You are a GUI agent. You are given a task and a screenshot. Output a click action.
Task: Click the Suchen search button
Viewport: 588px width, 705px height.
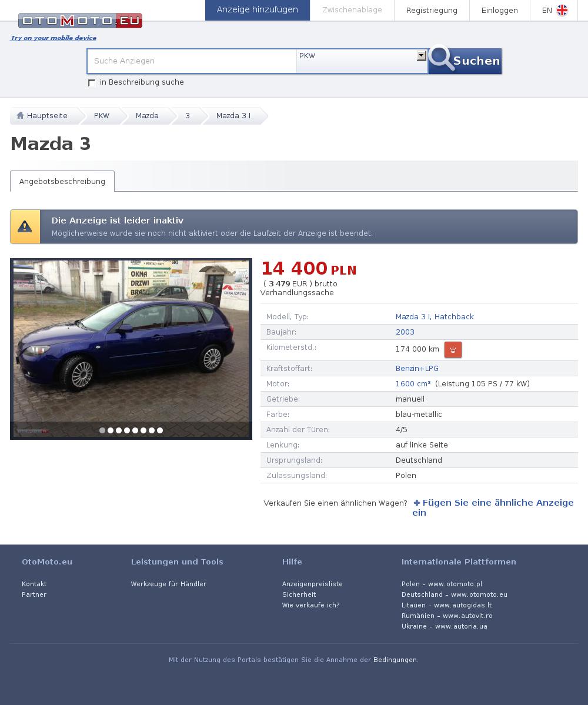click(465, 61)
